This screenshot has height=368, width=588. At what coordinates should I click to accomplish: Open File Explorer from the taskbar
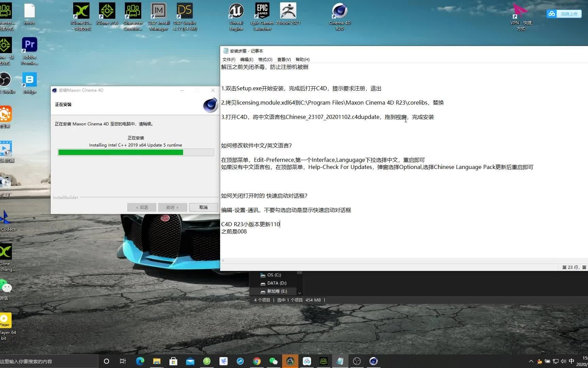(157, 361)
